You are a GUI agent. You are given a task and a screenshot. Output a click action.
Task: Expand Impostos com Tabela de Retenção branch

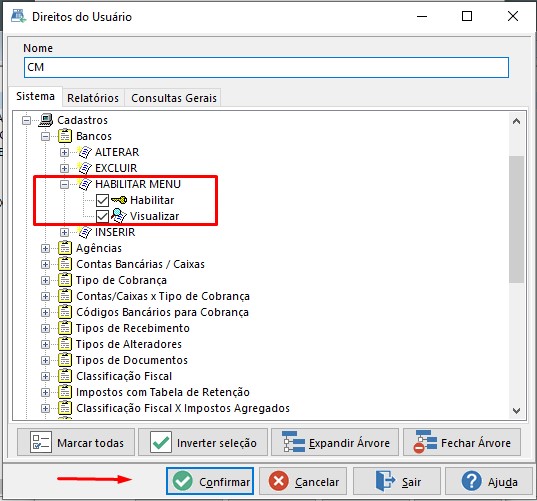(x=45, y=392)
